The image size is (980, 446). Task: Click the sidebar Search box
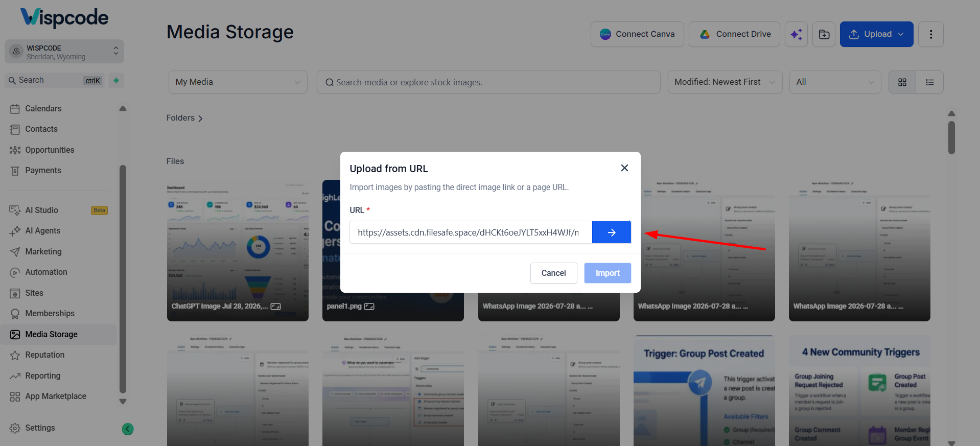(x=55, y=80)
